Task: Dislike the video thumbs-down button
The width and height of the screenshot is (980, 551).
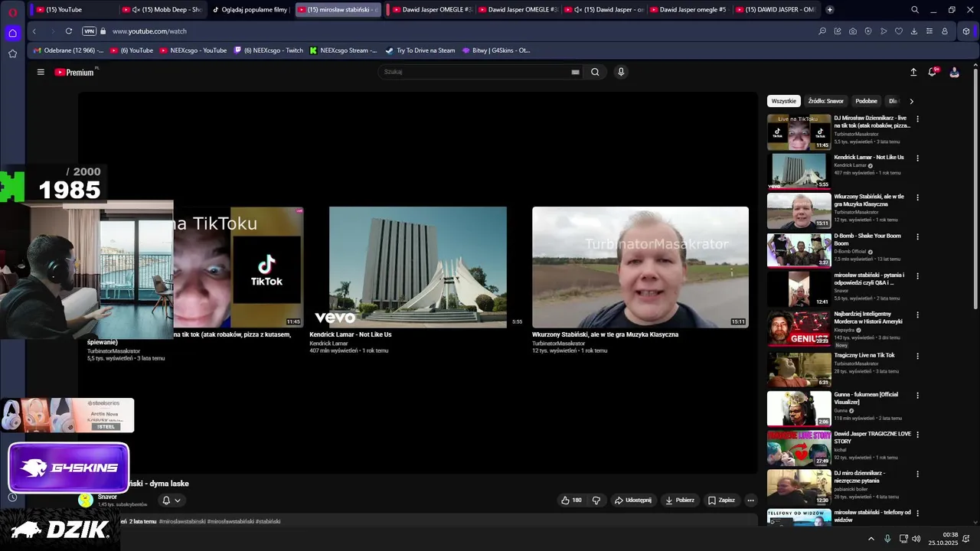Action: point(596,500)
